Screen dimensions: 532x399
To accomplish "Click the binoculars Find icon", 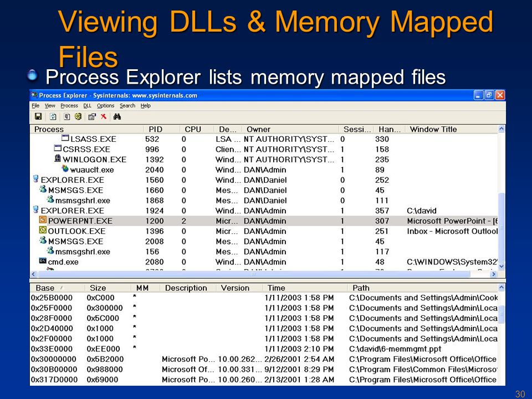I will pos(117,117).
